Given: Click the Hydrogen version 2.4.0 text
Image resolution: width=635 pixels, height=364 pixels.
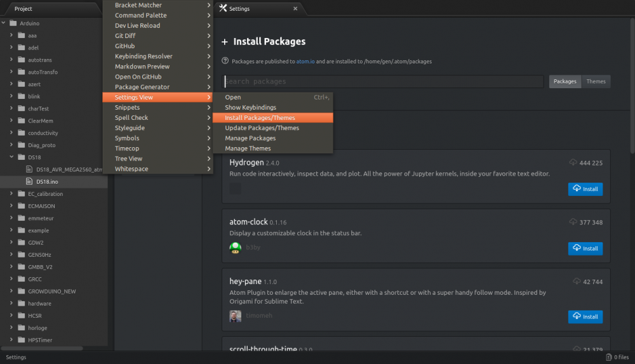Looking at the screenshot, I should (x=272, y=163).
